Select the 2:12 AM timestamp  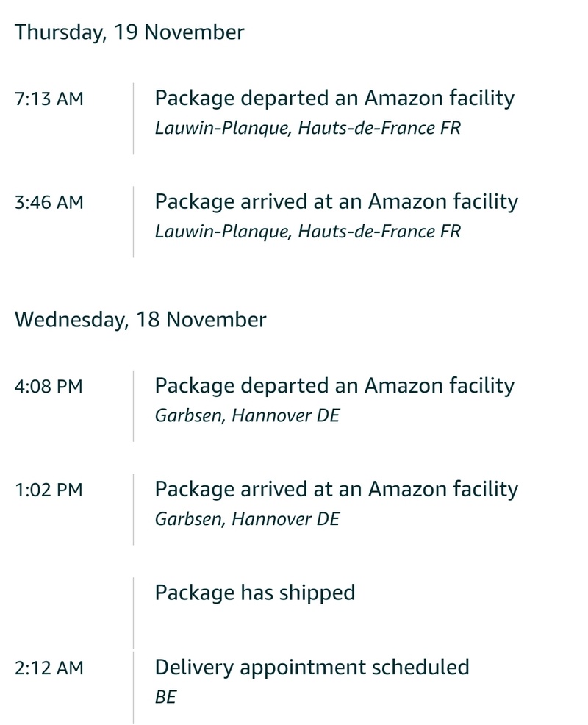(x=49, y=668)
